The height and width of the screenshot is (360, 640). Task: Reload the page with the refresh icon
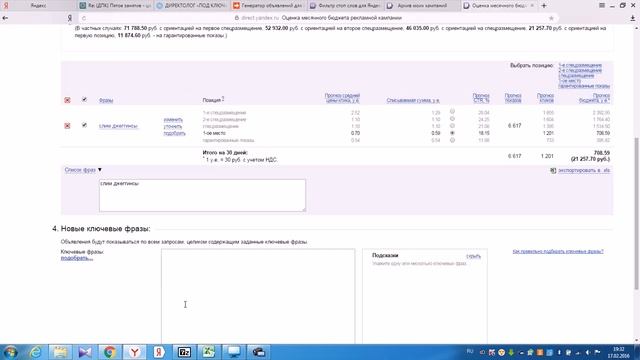[84, 18]
